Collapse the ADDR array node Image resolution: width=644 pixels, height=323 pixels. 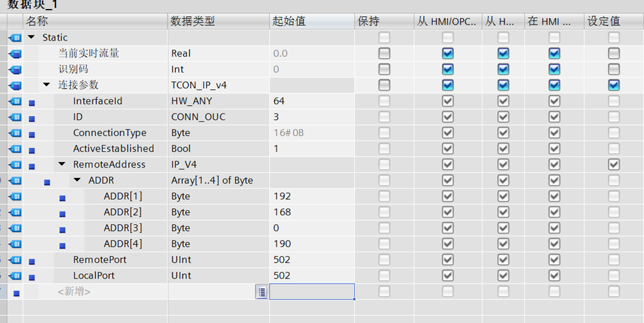pyautogui.click(x=78, y=181)
